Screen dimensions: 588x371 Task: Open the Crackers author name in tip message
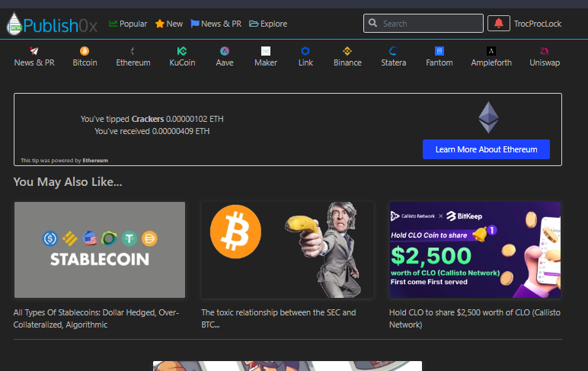[x=147, y=119]
